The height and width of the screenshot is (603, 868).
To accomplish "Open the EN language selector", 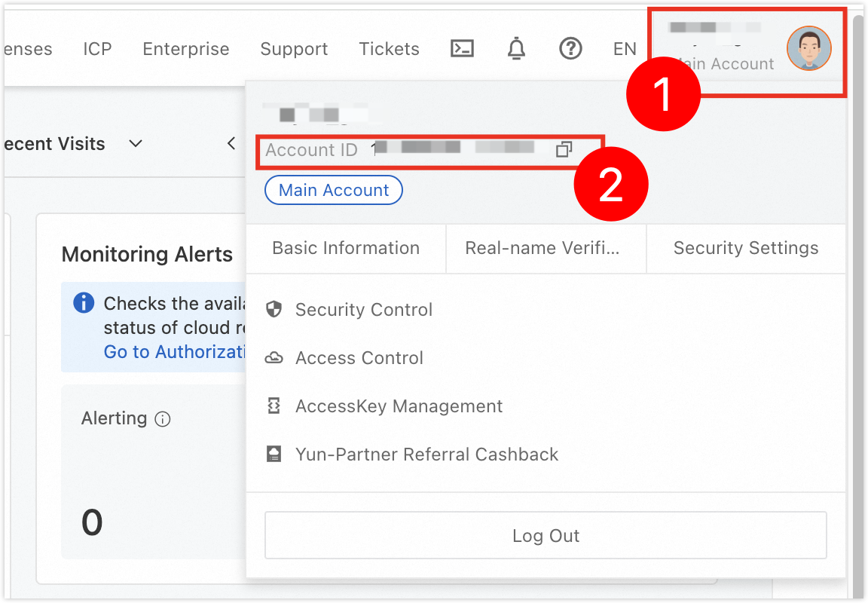I will coord(625,49).
